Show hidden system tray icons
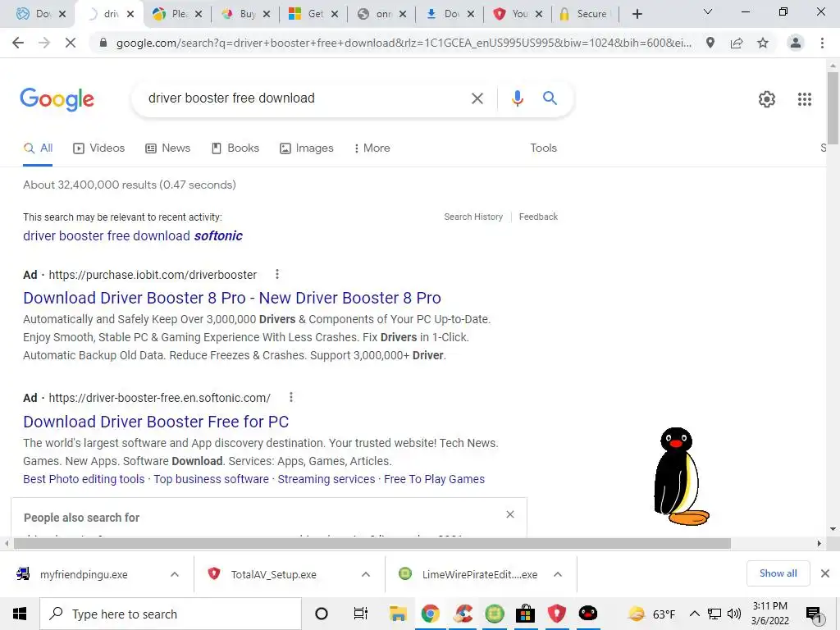 click(694, 614)
